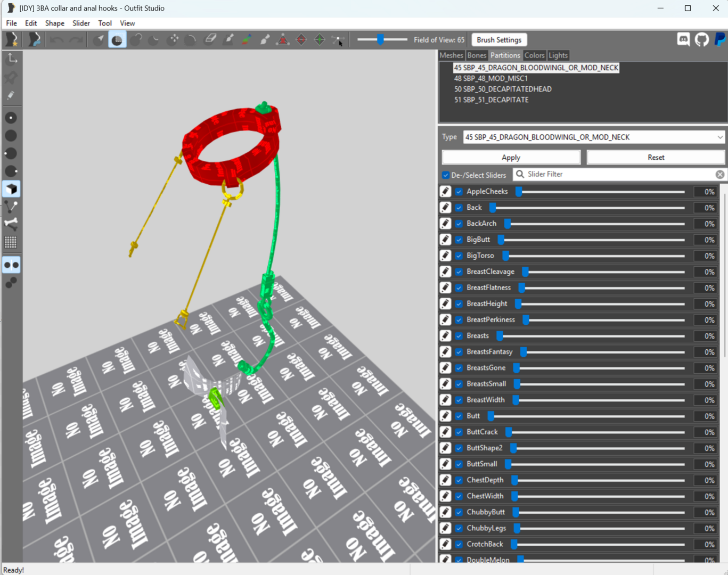This screenshot has width=728, height=575.
Task: Select the eraser Undiff brush tool
Action: 210,39
